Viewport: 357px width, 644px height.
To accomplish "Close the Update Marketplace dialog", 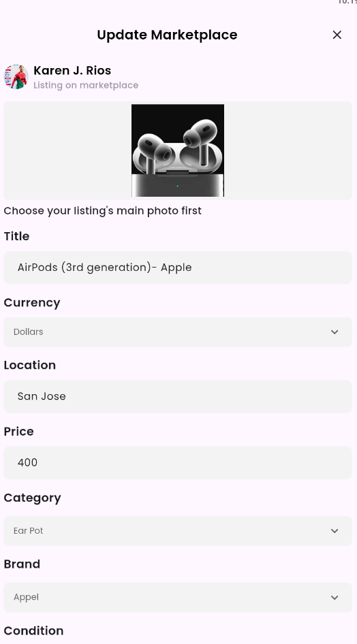I will click(x=337, y=35).
